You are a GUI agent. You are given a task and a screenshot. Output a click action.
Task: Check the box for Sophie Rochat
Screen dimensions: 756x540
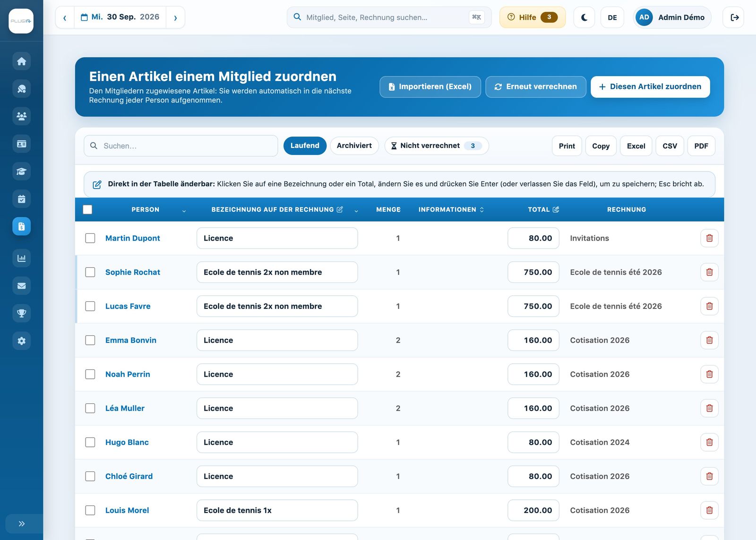[90, 272]
